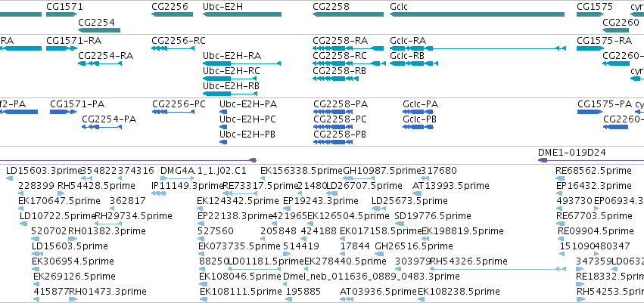The image size is (644, 303).
Task: Click the RH54326.5prime EST label
Action: [x=468, y=261]
